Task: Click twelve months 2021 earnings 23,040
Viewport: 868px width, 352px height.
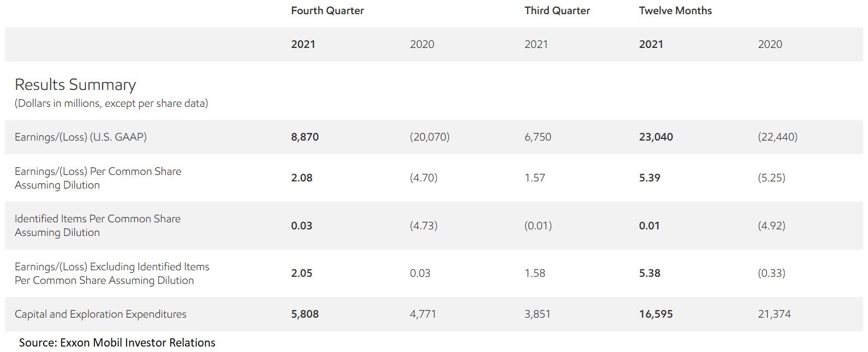Action: tap(656, 137)
